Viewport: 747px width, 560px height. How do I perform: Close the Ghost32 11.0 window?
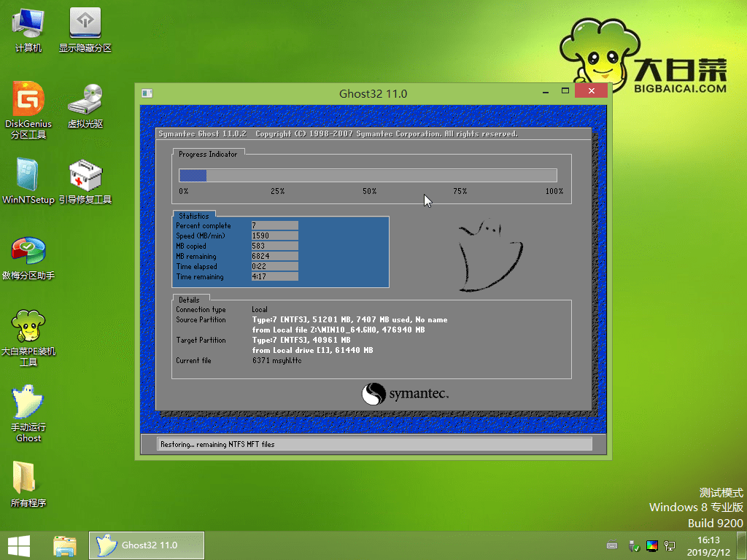point(591,90)
